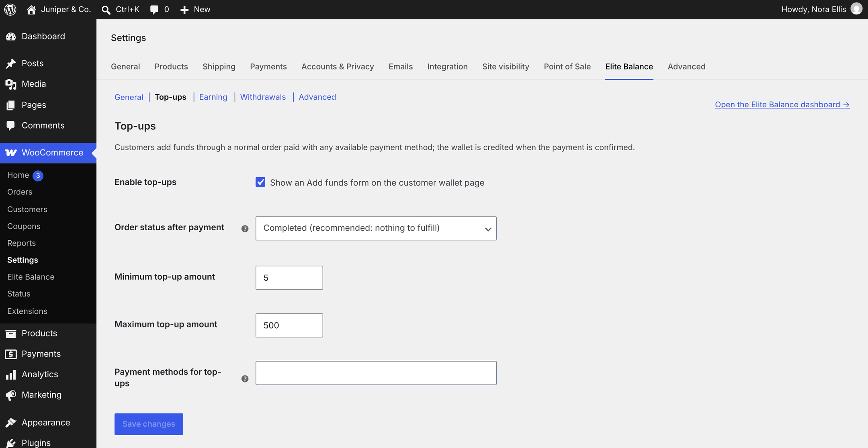This screenshot has height=448, width=868.
Task: Open the Site visibility tab
Action: coord(506,67)
